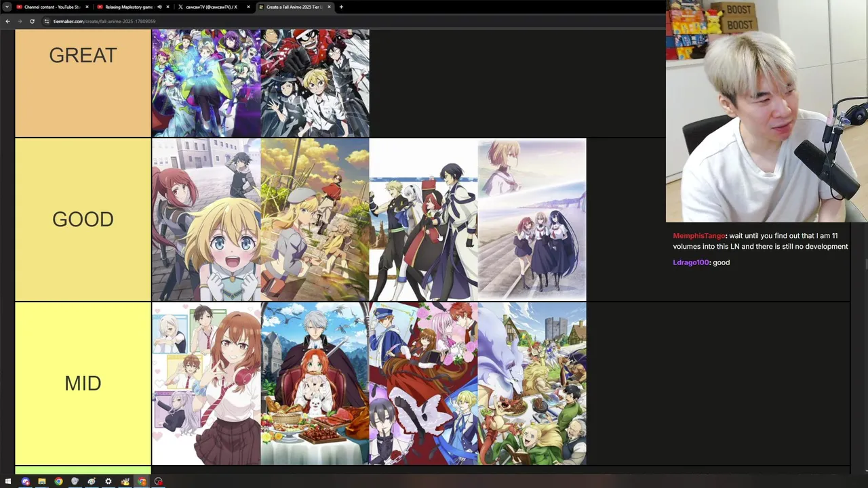Reload the tiermaker page

pyautogui.click(x=32, y=21)
